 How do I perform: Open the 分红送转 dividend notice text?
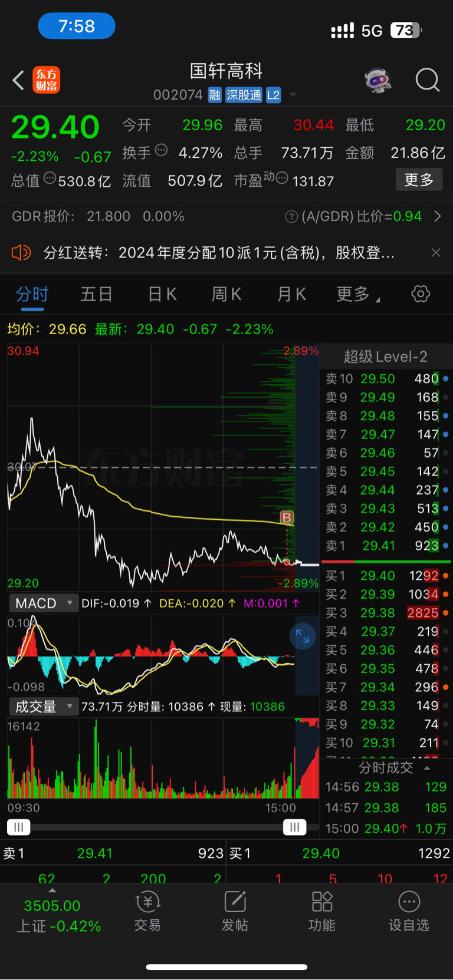tap(219, 253)
